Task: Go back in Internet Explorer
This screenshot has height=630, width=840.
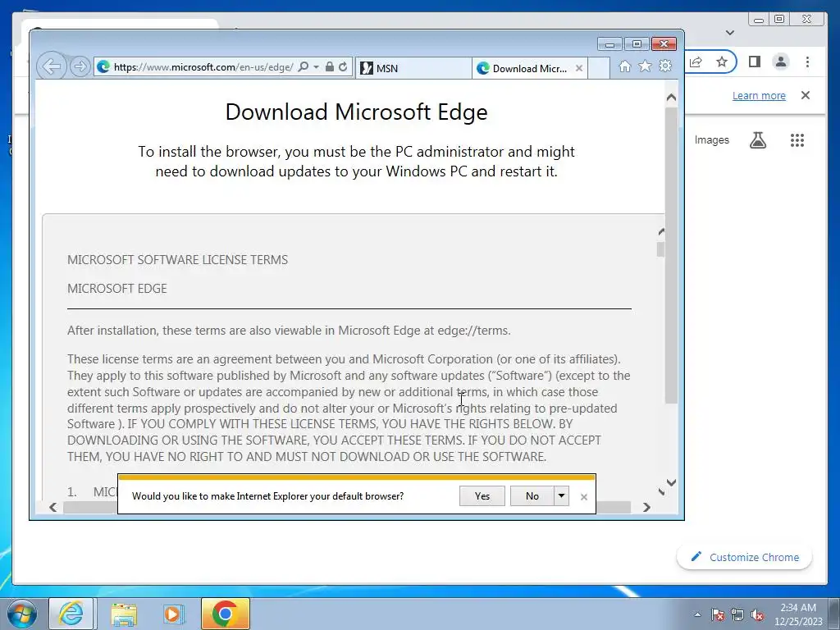Action: [52, 67]
